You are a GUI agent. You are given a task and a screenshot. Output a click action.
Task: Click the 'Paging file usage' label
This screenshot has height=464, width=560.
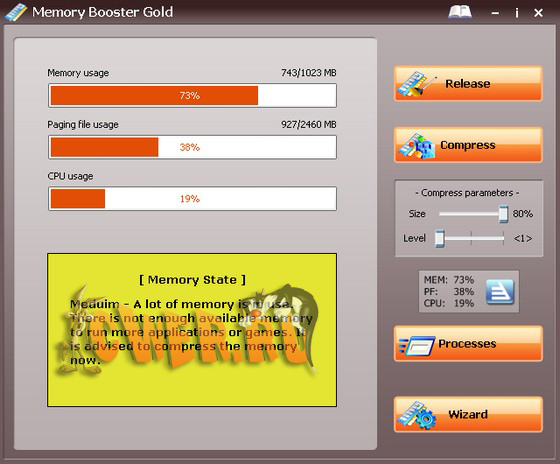click(x=83, y=125)
